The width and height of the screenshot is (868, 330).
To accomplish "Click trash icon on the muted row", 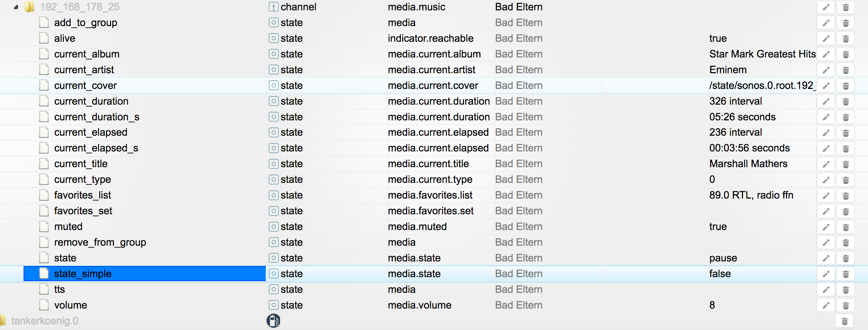I will tap(845, 227).
